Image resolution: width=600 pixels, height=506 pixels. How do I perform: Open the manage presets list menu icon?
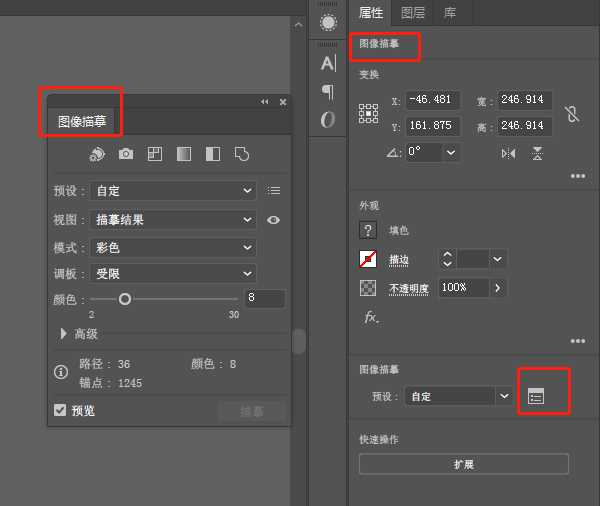[274, 190]
